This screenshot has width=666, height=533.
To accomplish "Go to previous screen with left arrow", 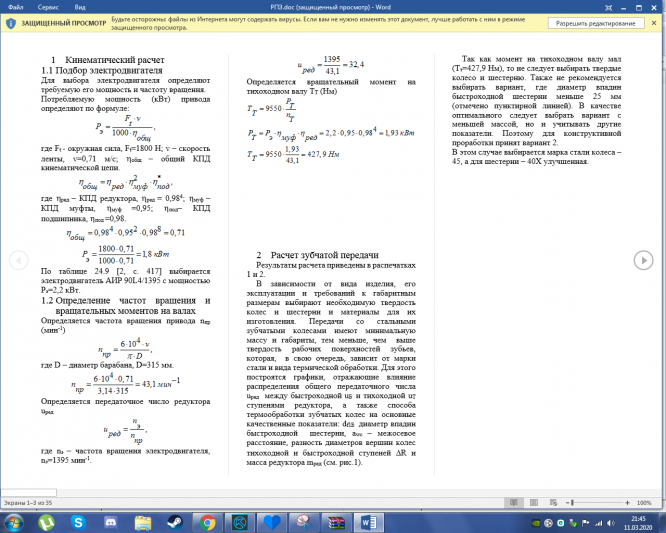I will (x=19, y=260).
